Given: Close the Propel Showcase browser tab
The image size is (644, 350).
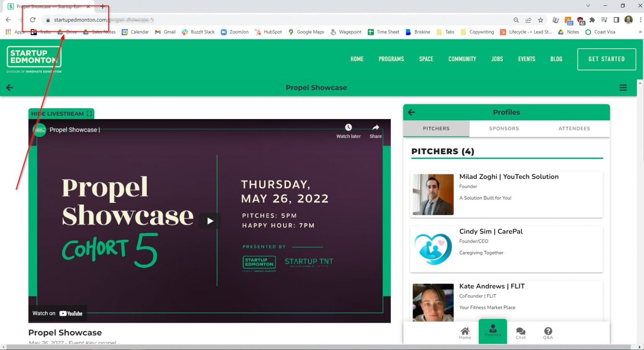Looking at the screenshot, I should point(88,6).
